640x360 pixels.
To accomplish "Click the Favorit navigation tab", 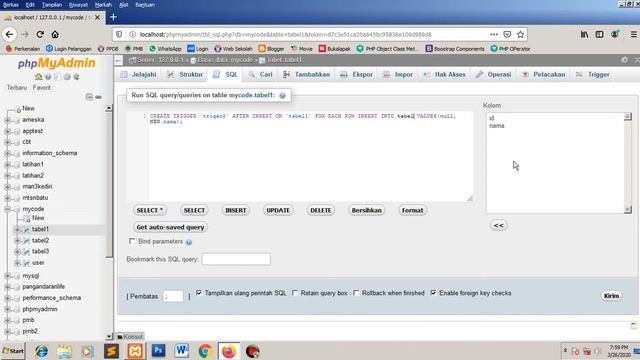I will point(42,87).
